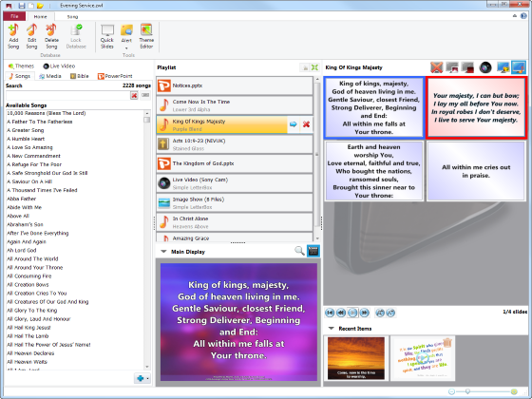Viewport: 532px width, 399px height.
Task: Switch to the Song ribbon tab
Action: [72, 16]
